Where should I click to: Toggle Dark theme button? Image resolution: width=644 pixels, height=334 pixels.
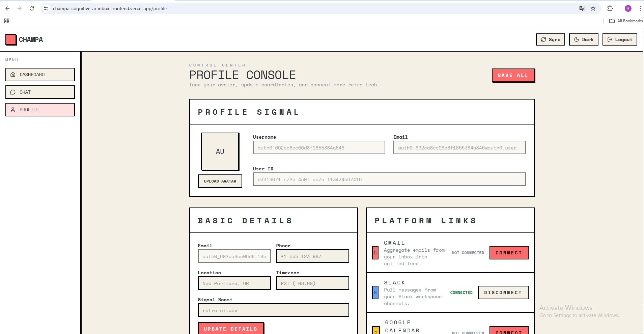click(584, 39)
